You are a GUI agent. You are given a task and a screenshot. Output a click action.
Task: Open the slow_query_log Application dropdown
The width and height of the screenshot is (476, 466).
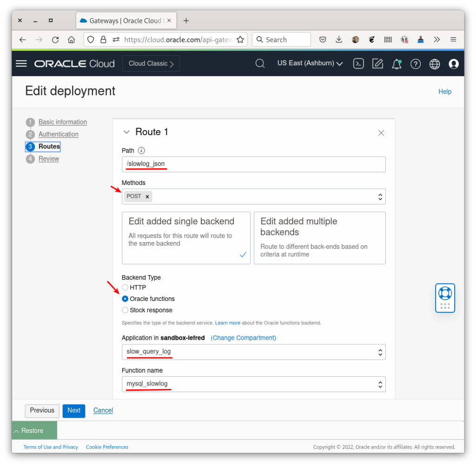point(380,352)
